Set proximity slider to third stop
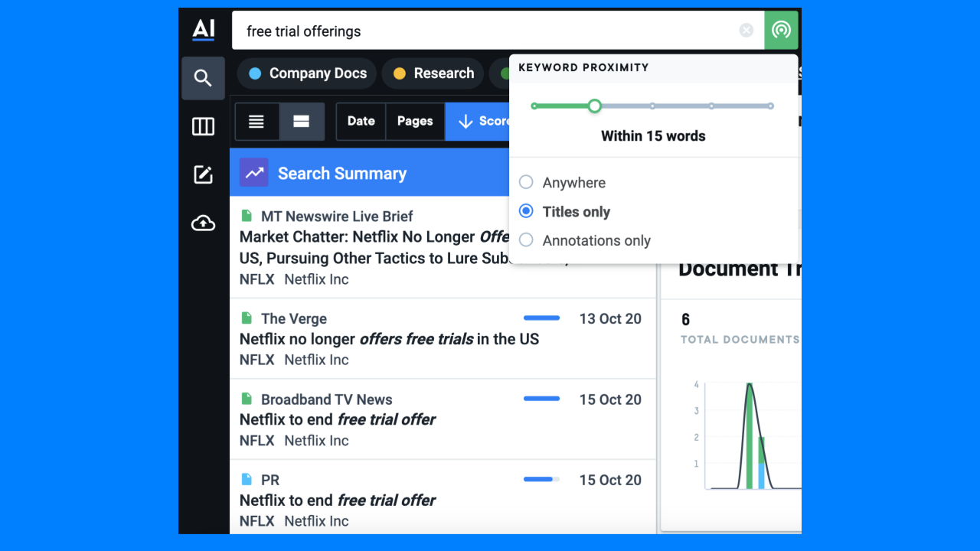The width and height of the screenshot is (980, 551). click(x=652, y=106)
